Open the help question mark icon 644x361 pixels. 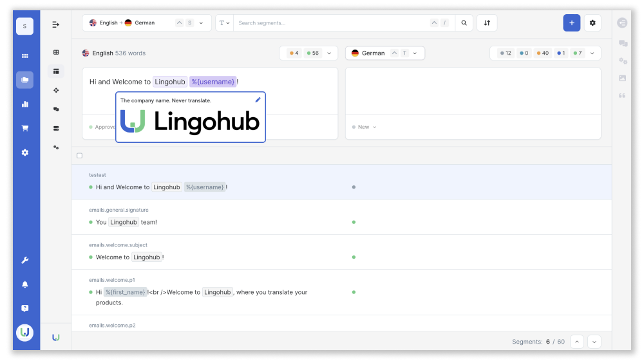click(x=24, y=308)
